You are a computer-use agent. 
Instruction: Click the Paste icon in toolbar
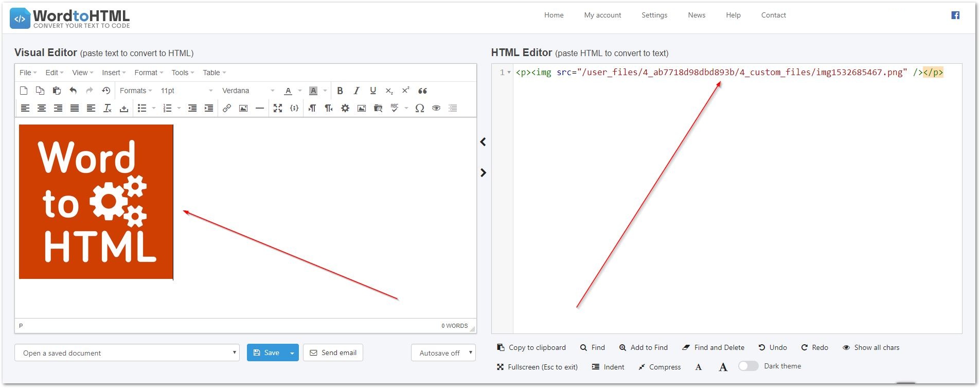click(57, 91)
